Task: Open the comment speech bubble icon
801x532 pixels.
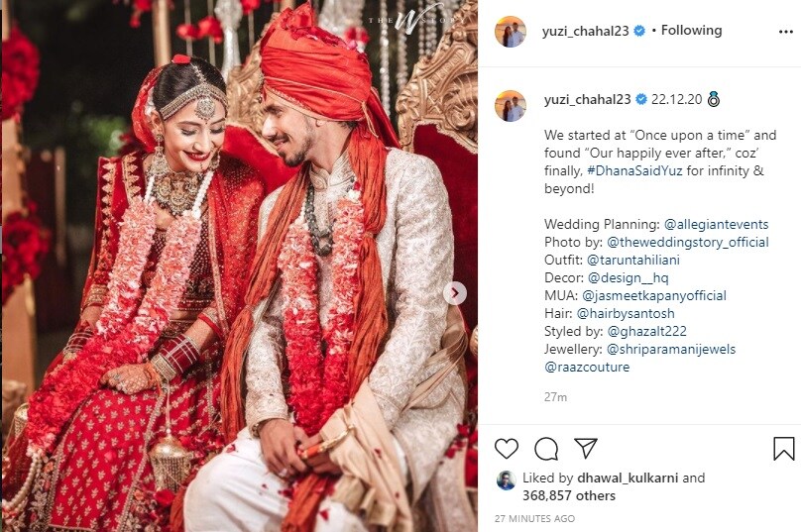Action: click(x=546, y=449)
